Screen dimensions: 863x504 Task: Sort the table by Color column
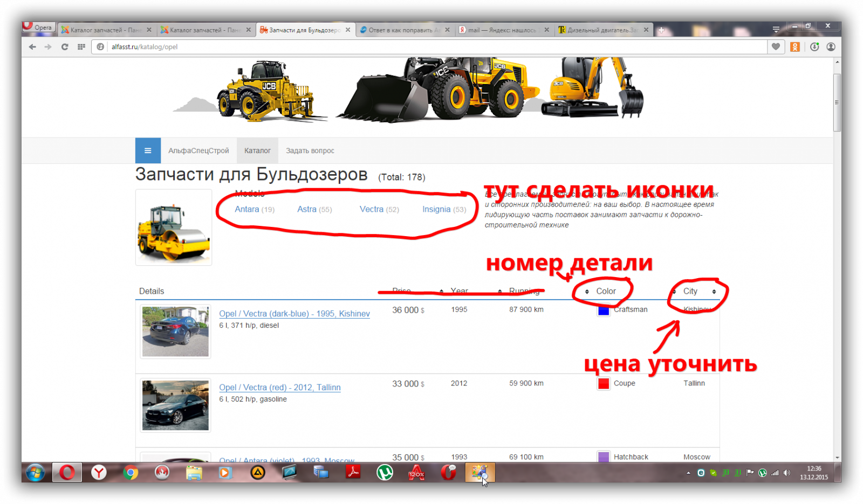pyautogui.click(x=606, y=291)
